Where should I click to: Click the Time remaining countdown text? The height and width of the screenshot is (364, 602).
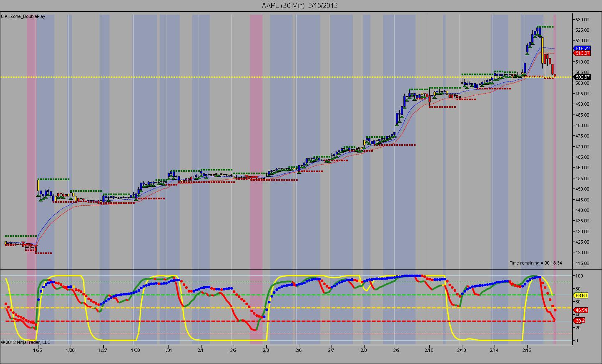point(536,263)
